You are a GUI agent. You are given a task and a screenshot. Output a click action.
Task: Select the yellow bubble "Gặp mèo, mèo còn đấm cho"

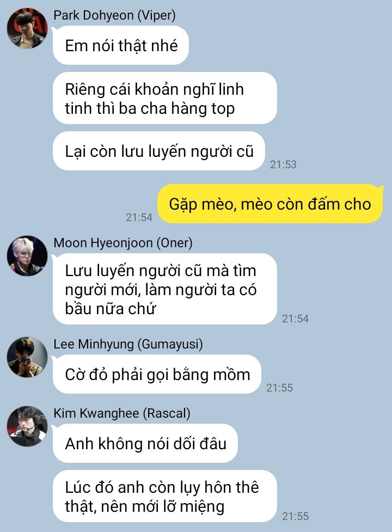pos(270,204)
